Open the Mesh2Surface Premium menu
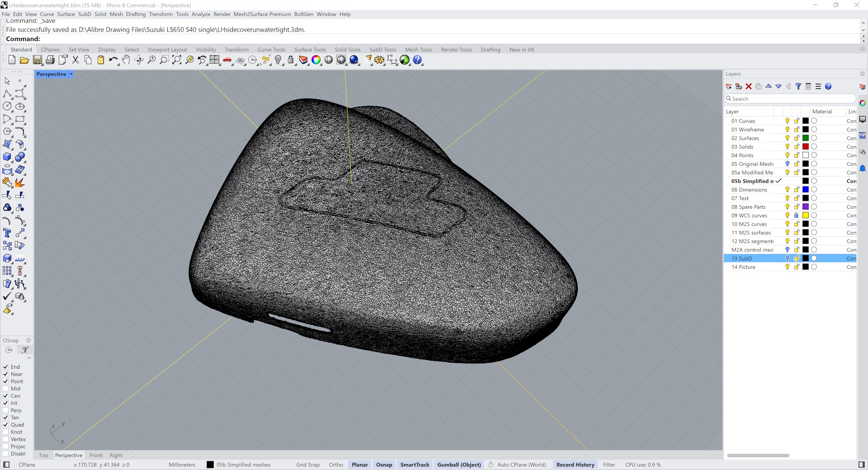Image resolution: width=868 pixels, height=470 pixels. pos(262,14)
